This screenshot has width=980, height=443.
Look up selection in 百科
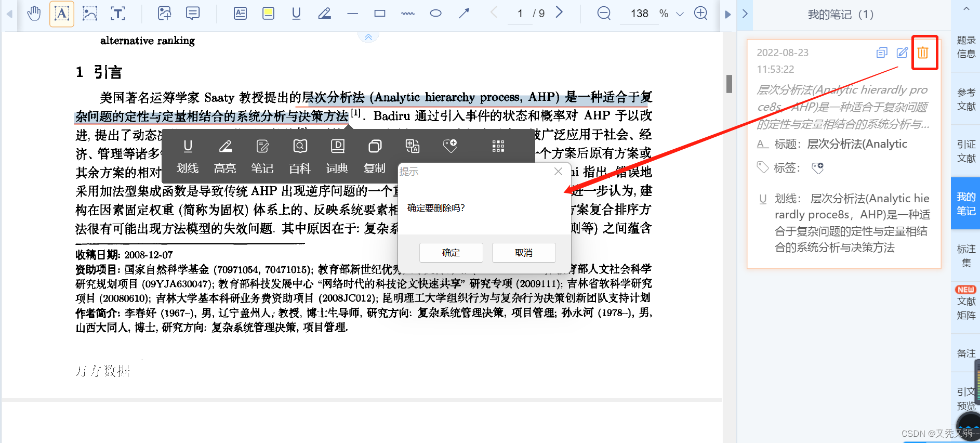[x=300, y=155]
